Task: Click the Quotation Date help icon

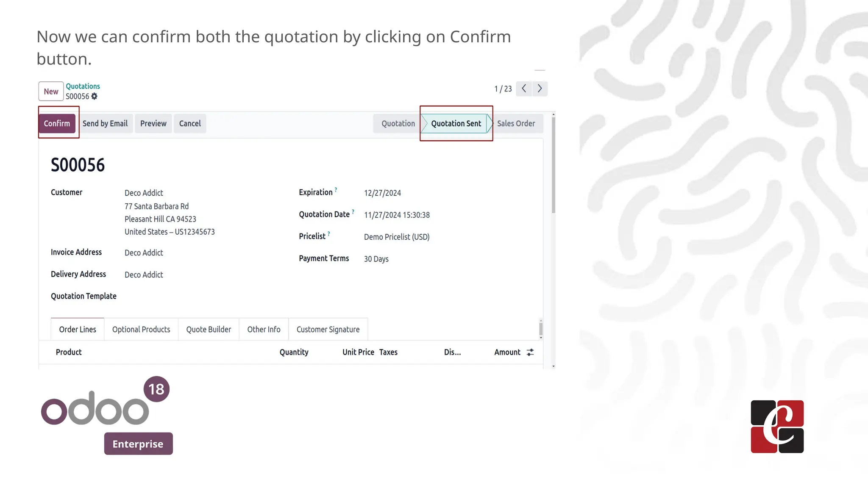Action: [x=353, y=211]
